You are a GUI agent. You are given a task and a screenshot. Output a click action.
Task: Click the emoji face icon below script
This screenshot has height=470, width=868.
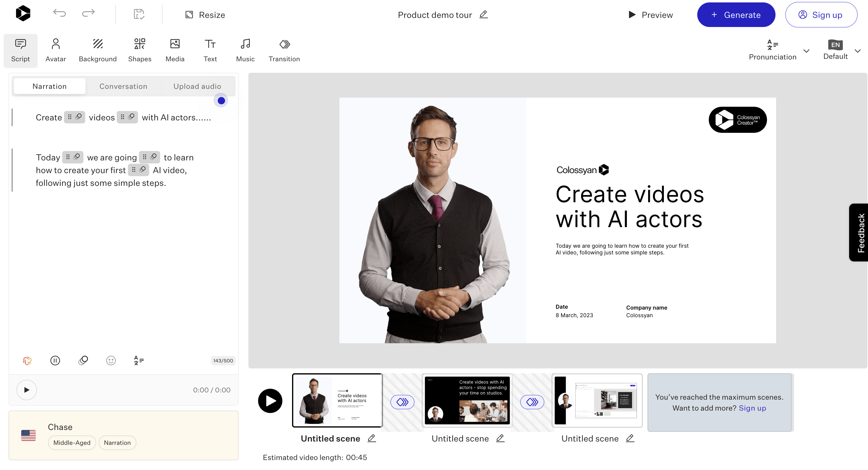coord(111,361)
